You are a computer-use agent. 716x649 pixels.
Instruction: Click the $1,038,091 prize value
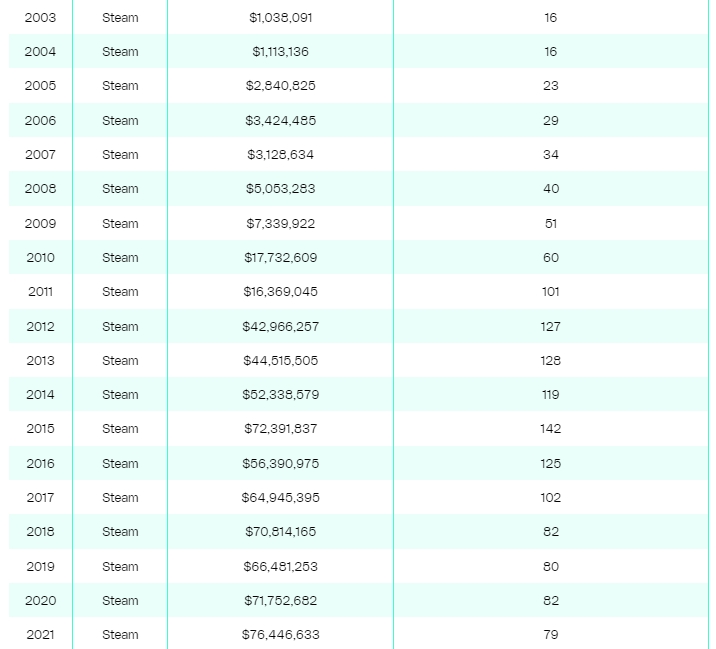pyautogui.click(x=280, y=17)
